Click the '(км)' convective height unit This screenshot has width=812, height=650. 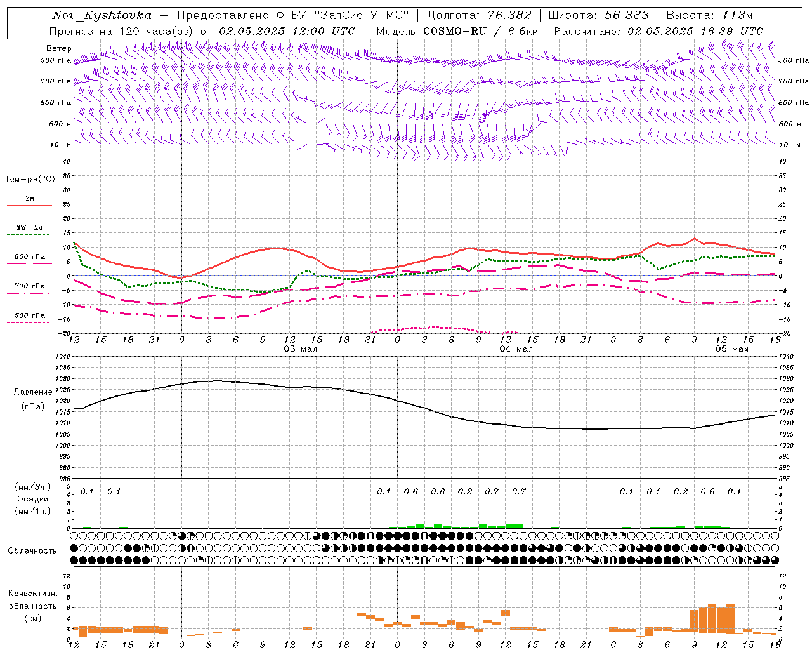click(32, 618)
